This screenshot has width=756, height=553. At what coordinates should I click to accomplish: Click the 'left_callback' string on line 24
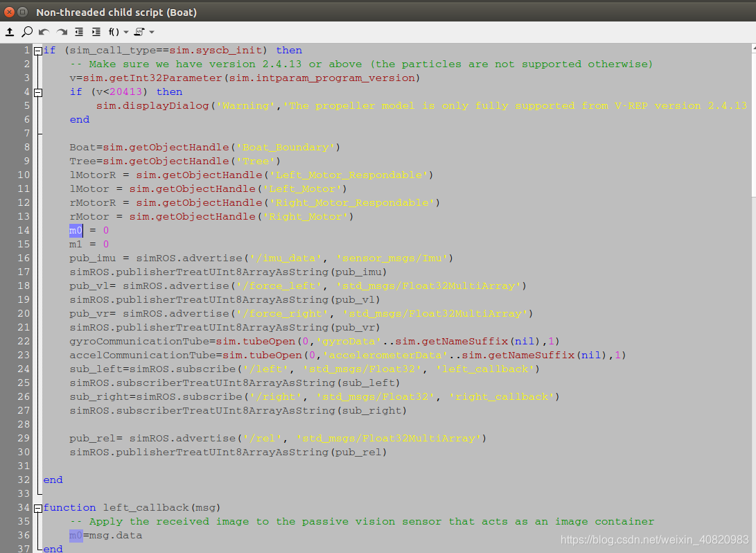tap(485, 369)
